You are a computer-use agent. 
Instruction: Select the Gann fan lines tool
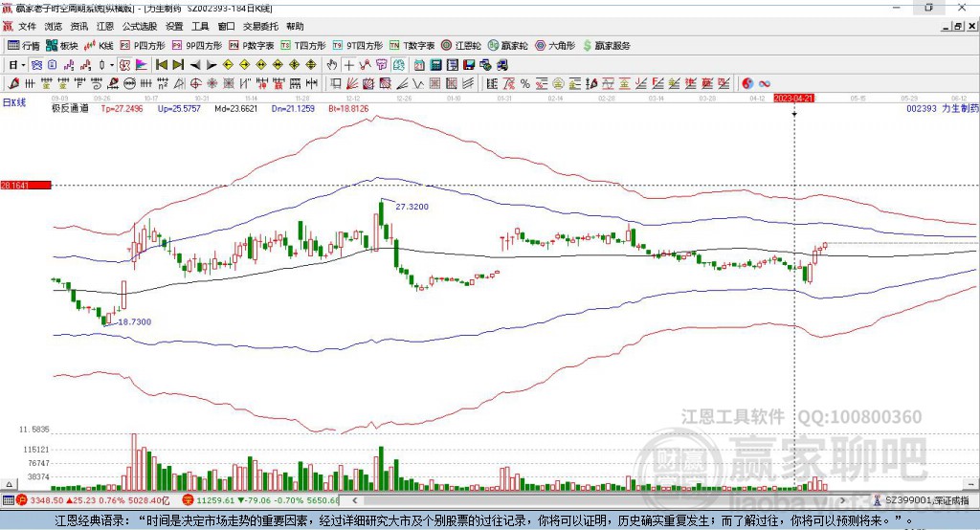tap(351, 84)
